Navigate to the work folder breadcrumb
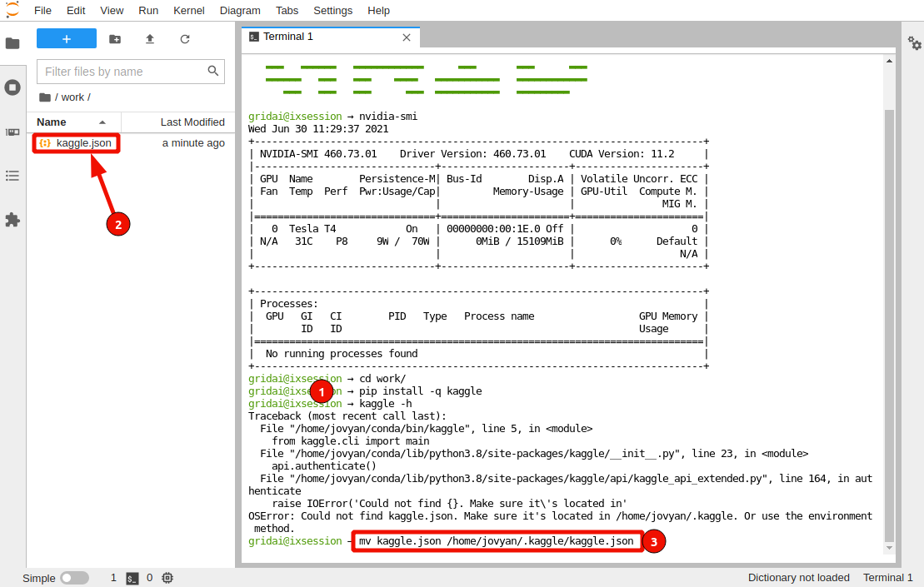Screen dimensions: 924x587 click(72, 97)
